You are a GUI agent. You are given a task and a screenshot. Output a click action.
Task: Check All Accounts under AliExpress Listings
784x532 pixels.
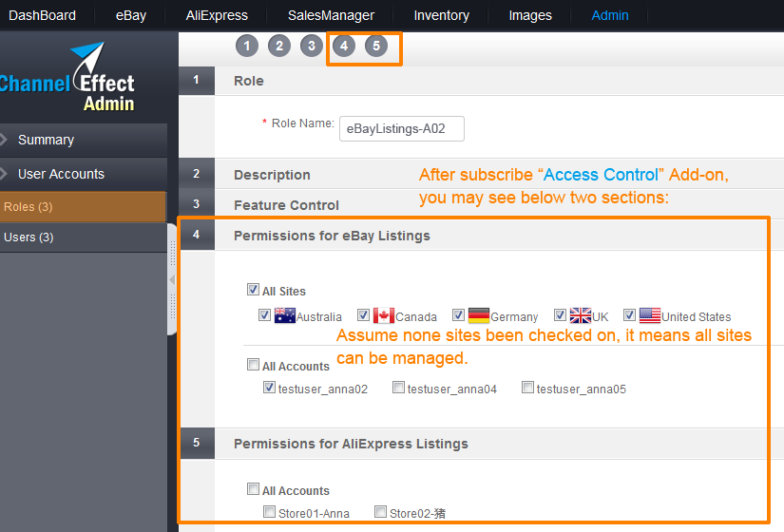pyautogui.click(x=253, y=489)
